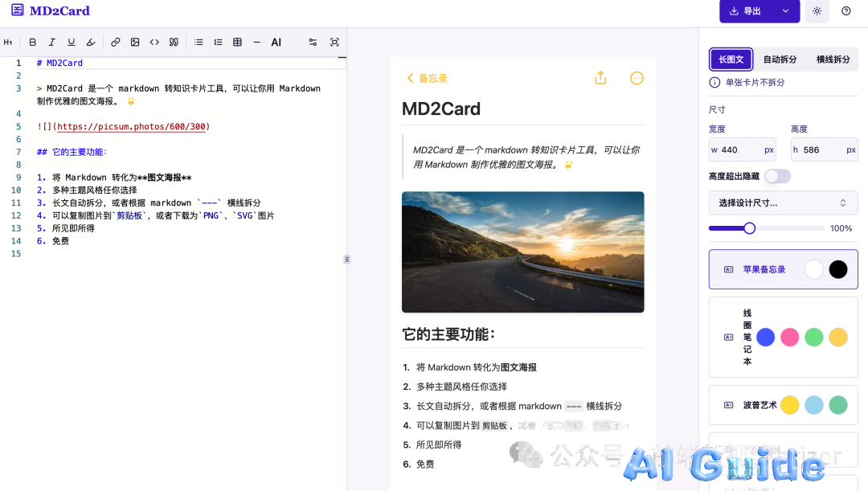Open help question mark icon
Image resolution: width=868 pixels, height=491 pixels.
pyautogui.click(x=845, y=11)
